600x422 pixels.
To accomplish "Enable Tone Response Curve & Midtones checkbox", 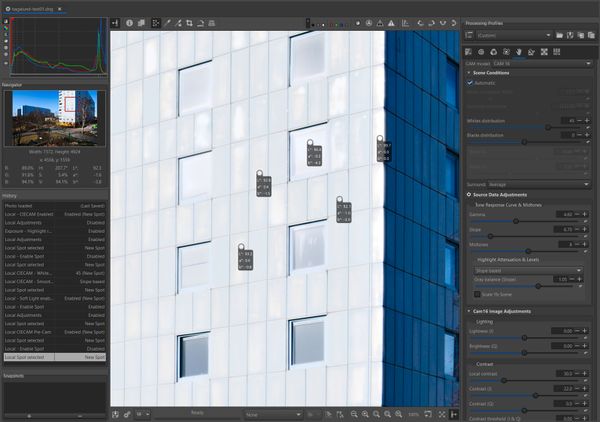I will tap(471, 204).
